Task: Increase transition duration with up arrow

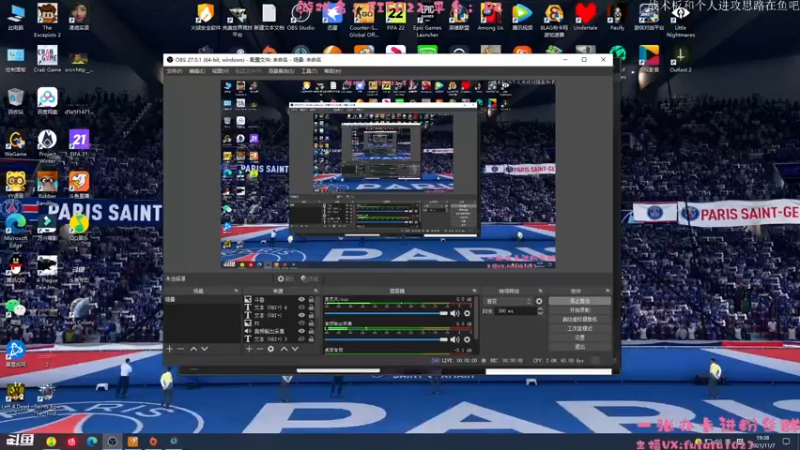Action: click(540, 309)
